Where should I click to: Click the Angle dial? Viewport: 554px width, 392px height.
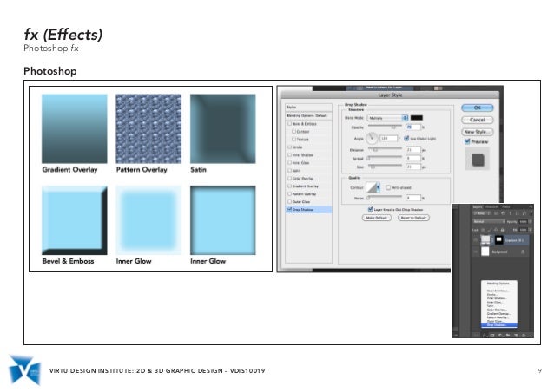pyautogui.click(x=372, y=138)
